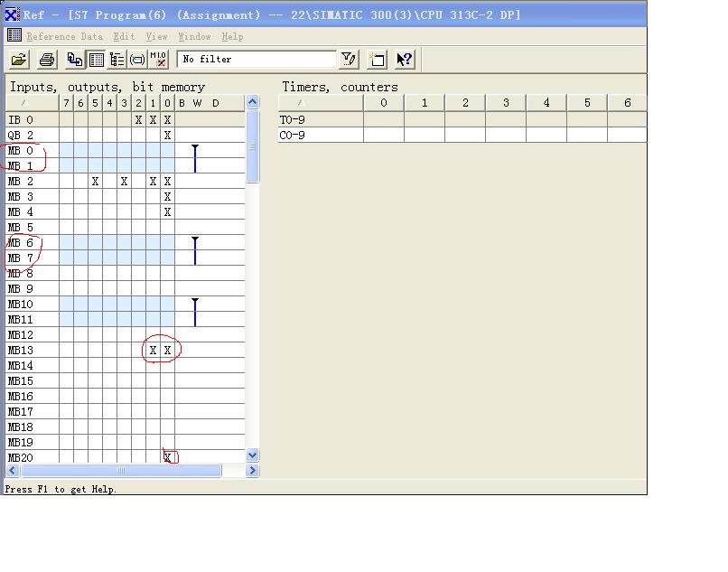This screenshot has height=572, width=728.
Task: Select the MB 9 row label
Action: (x=21, y=288)
